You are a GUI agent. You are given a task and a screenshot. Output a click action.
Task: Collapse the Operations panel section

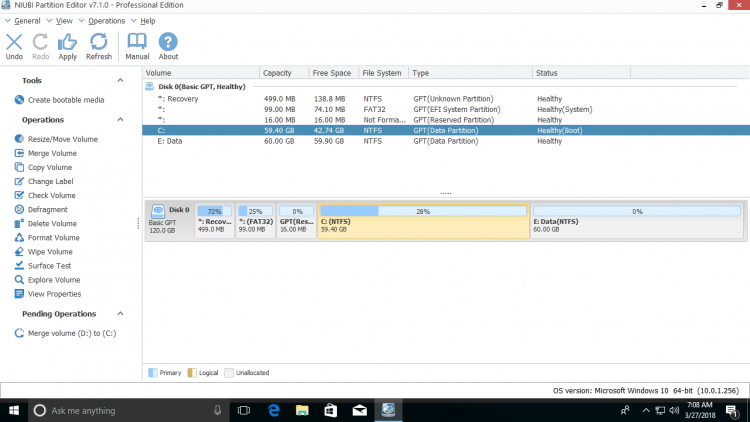[x=120, y=120]
